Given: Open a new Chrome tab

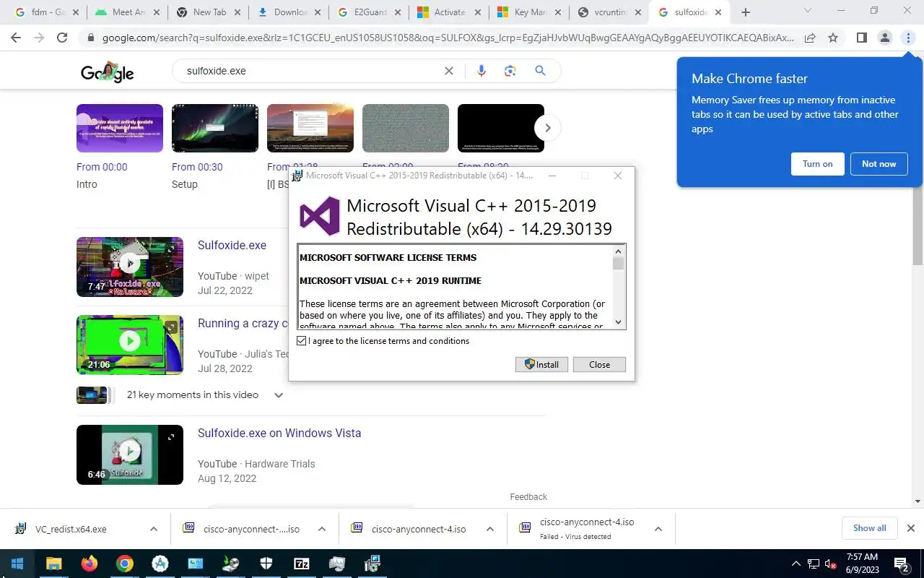Looking at the screenshot, I should 746,12.
